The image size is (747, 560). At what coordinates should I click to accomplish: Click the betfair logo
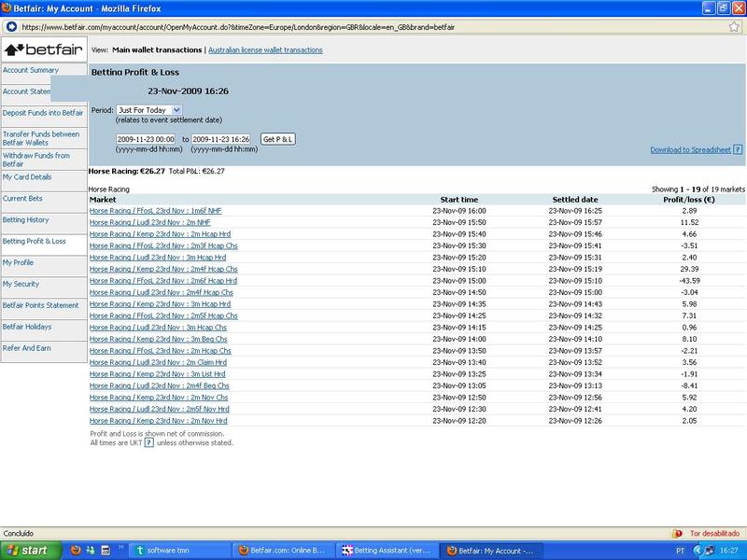coord(44,49)
